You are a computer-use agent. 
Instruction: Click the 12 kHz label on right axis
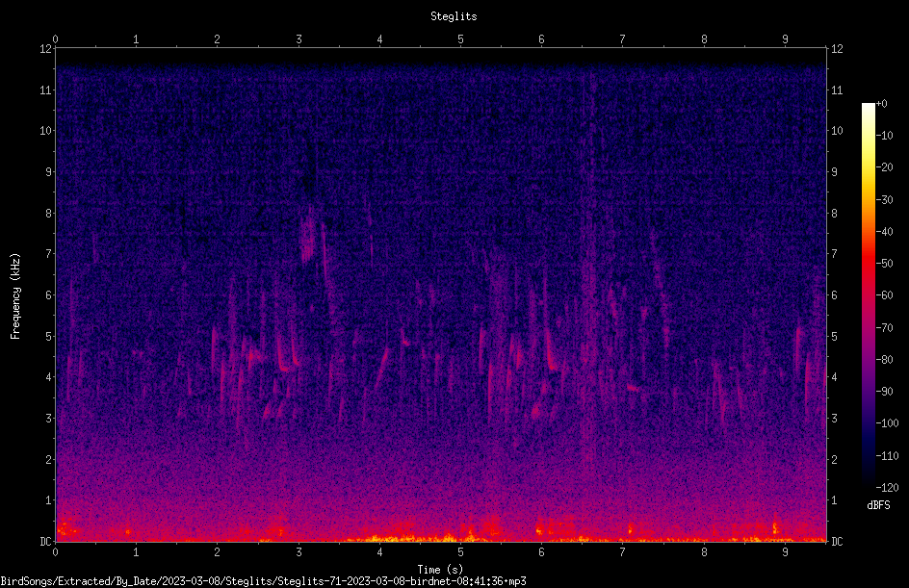point(837,49)
